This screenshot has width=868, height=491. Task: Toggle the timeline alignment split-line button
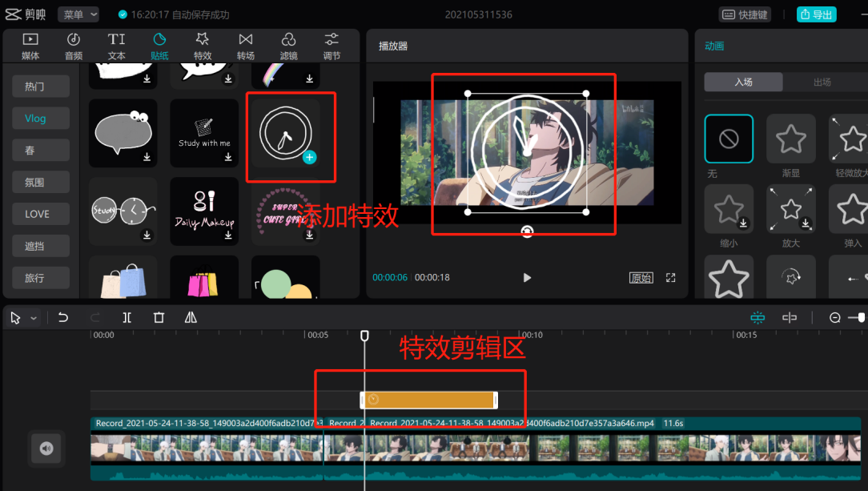tap(790, 318)
